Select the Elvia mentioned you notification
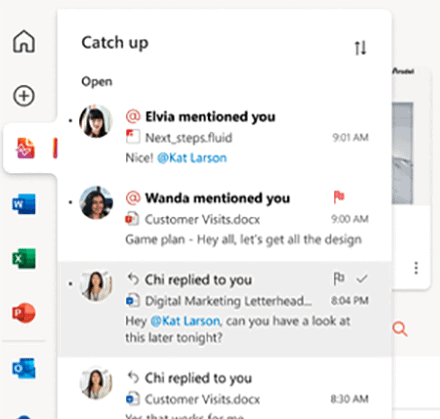440x419 pixels. [224, 137]
